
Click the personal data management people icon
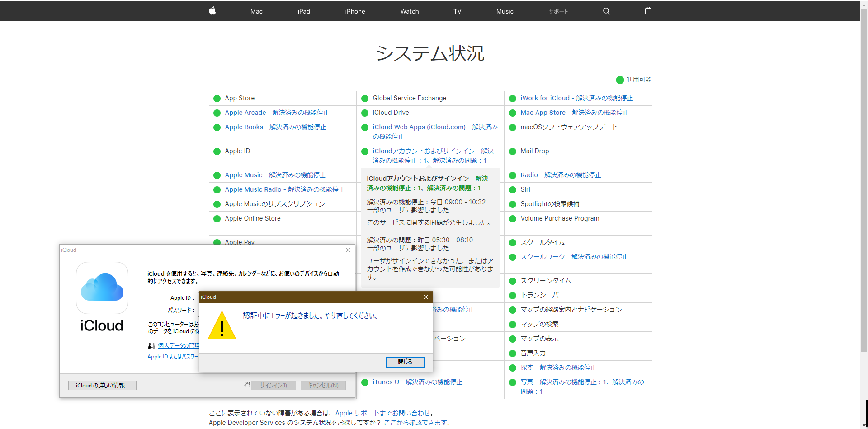[x=151, y=346]
